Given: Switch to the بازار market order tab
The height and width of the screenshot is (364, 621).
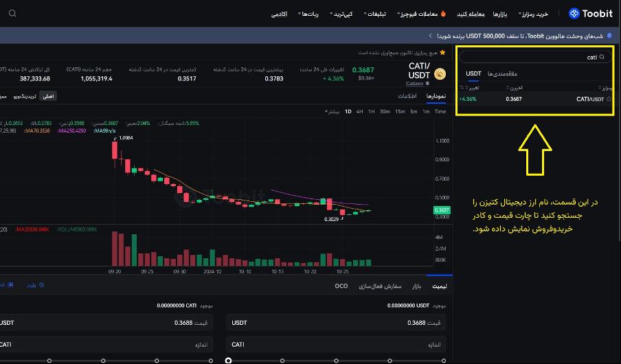Looking at the screenshot, I should pos(416,286).
